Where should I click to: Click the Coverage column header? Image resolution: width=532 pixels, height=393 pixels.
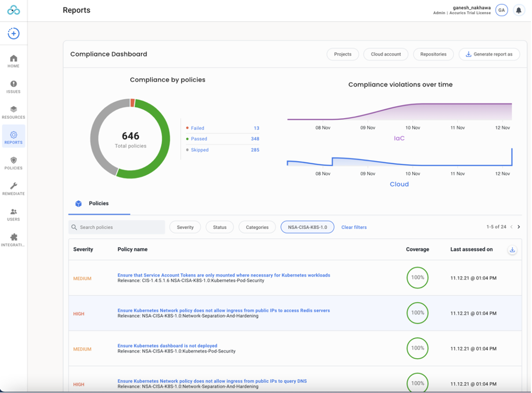pyautogui.click(x=417, y=249)
